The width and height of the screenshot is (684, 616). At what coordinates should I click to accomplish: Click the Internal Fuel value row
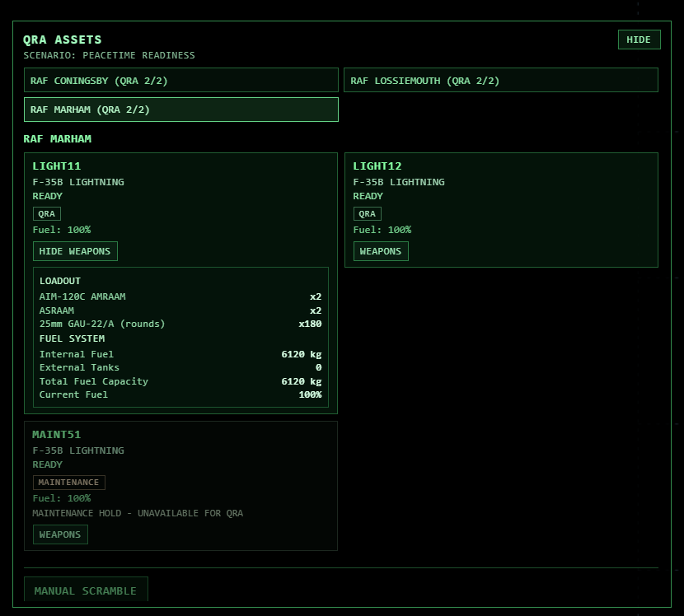coord(180,354)
